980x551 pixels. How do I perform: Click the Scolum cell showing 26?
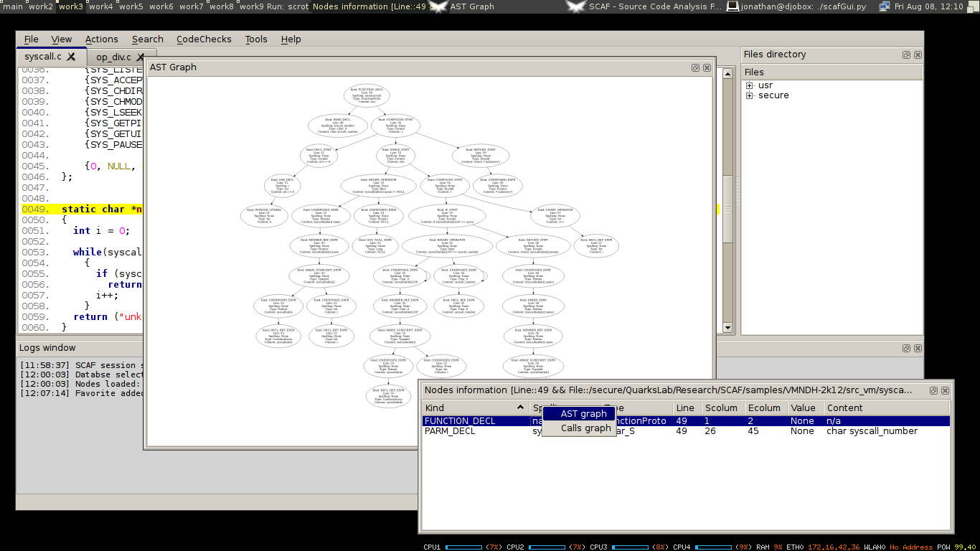click(710, 431)
